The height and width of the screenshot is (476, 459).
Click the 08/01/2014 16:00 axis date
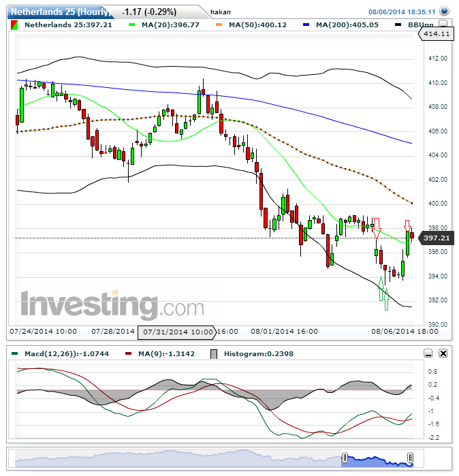point(285,332)
